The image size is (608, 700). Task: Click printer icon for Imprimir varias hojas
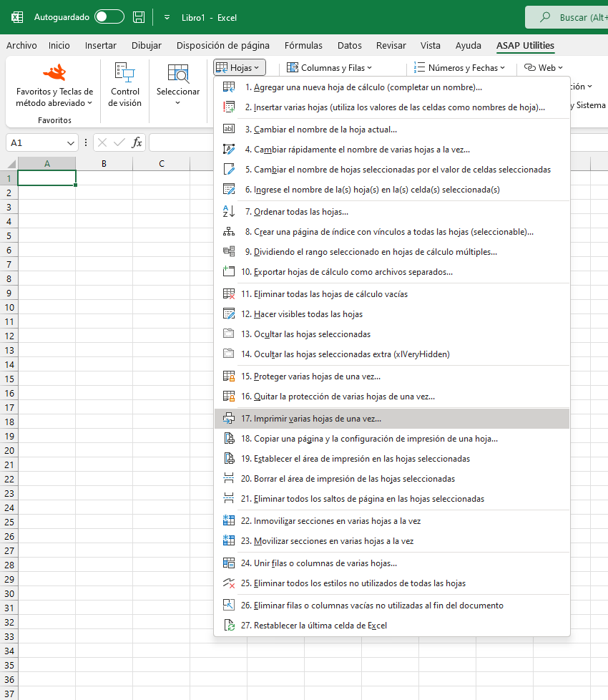229,419
